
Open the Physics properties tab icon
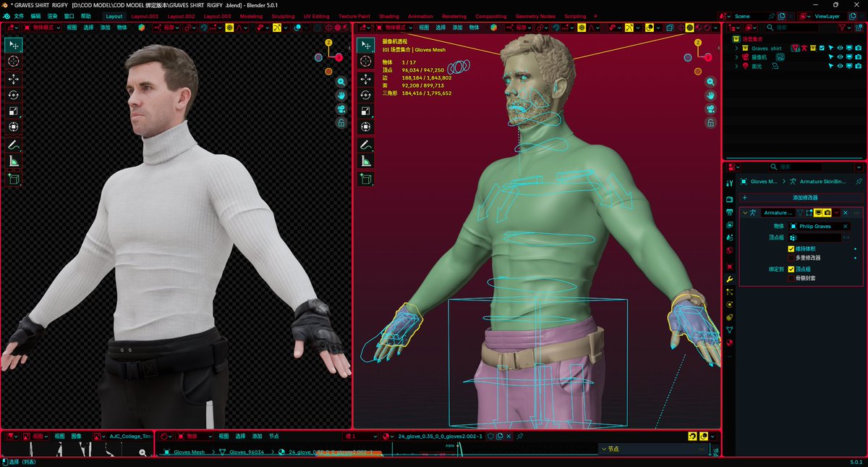coord(729,304)
